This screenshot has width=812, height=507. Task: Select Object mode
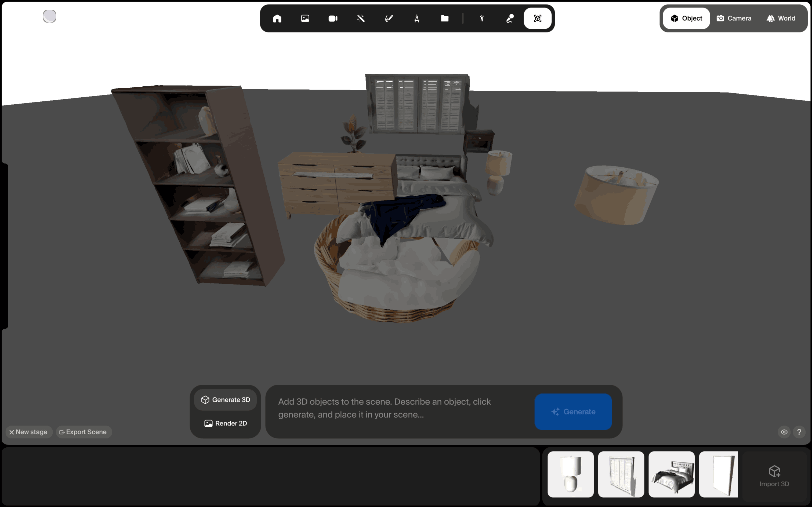[687, 19]
